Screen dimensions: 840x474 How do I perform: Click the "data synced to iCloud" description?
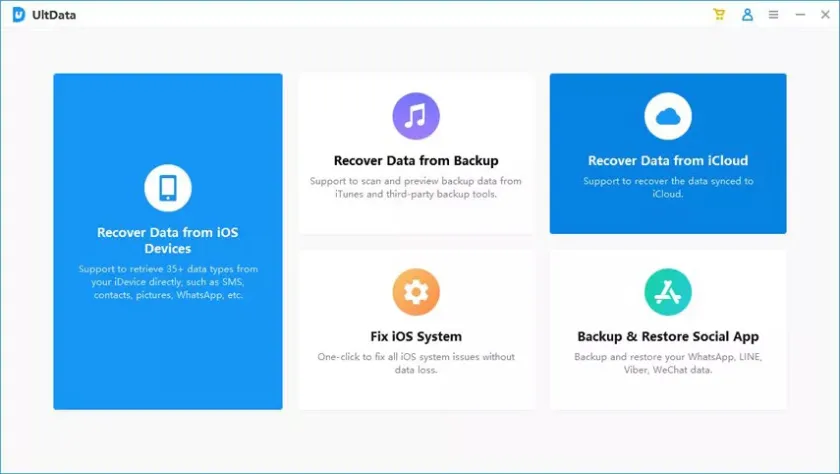pos(668,187)
